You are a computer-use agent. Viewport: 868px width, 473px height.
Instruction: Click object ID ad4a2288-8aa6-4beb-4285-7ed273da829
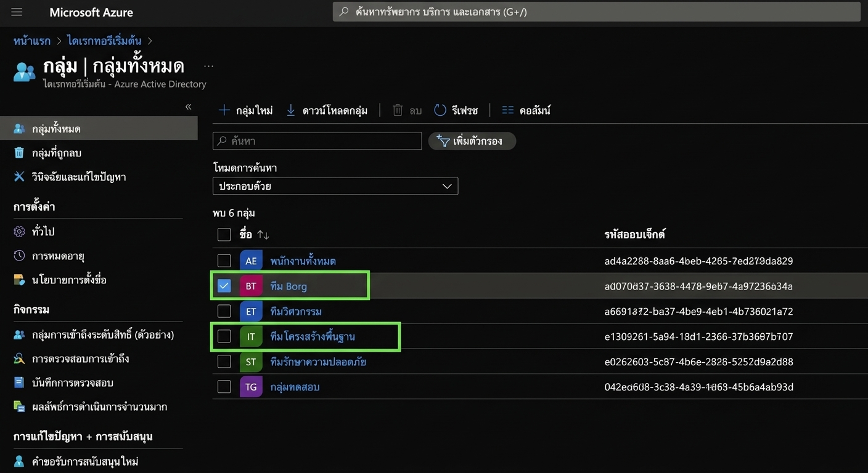click(x=698, y=261)
